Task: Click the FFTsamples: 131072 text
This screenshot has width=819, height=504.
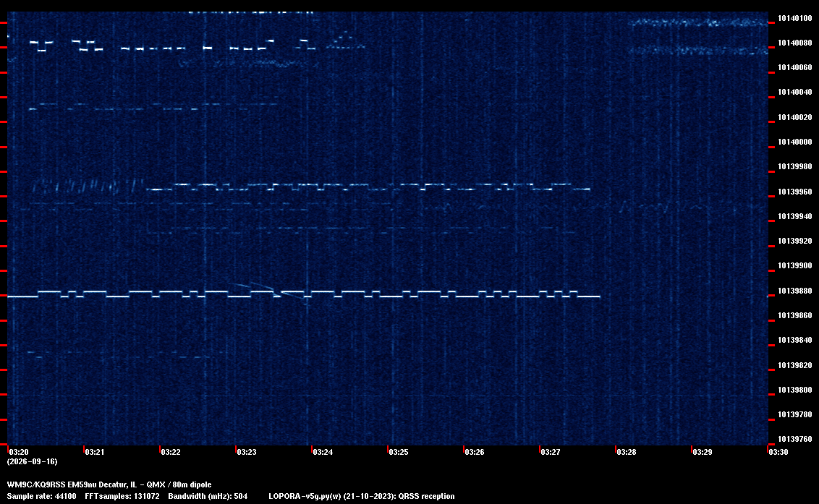Action: coord(122,496)
